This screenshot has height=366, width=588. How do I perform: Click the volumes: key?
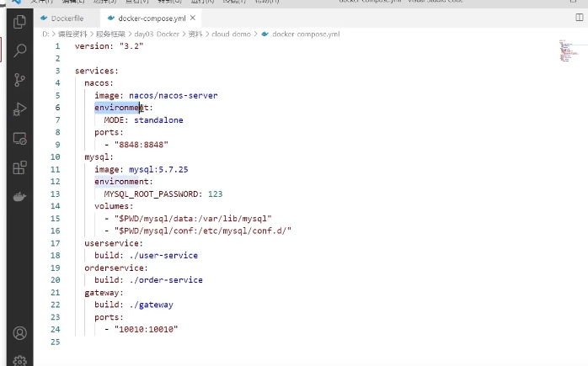pyautogui.click(x=114, y=206)
